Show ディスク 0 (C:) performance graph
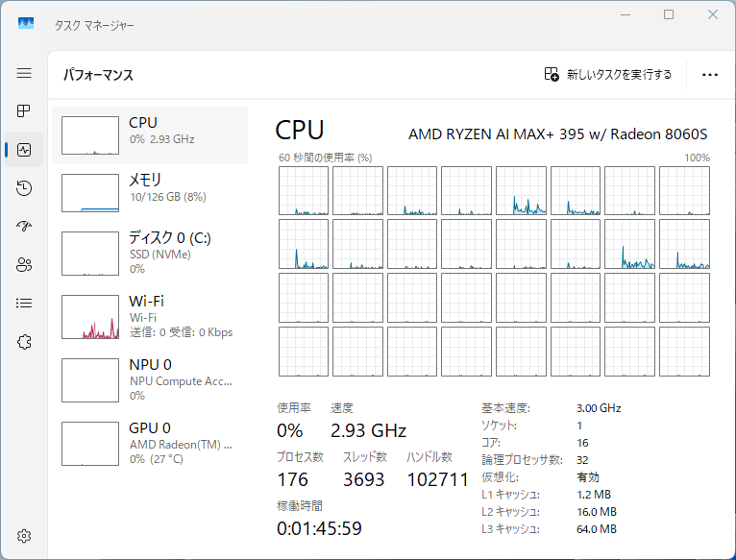The height and width of the screenshot is (560, 736). (x=150, y=253)
